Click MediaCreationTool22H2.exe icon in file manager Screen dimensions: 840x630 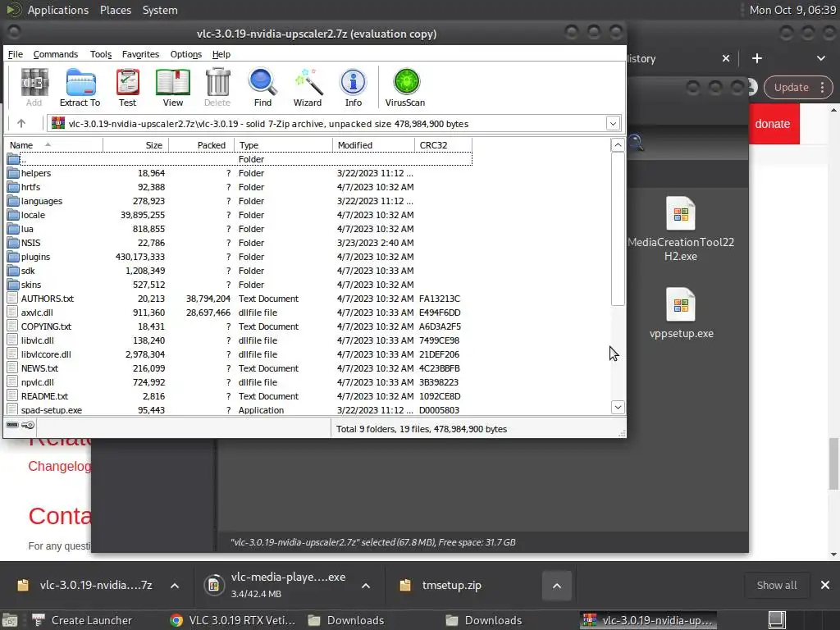(680, 214)
